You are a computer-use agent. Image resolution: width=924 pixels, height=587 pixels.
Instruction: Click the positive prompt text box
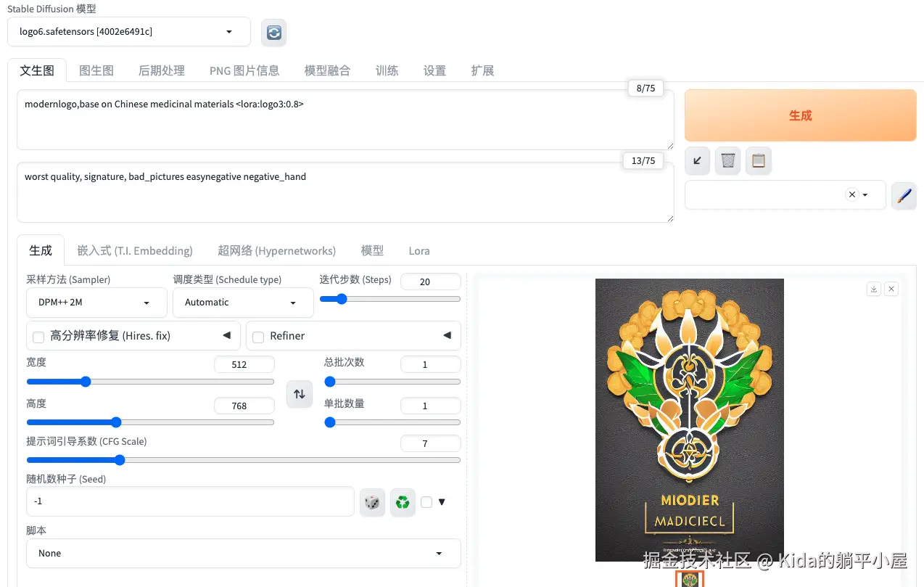point(345,120)
